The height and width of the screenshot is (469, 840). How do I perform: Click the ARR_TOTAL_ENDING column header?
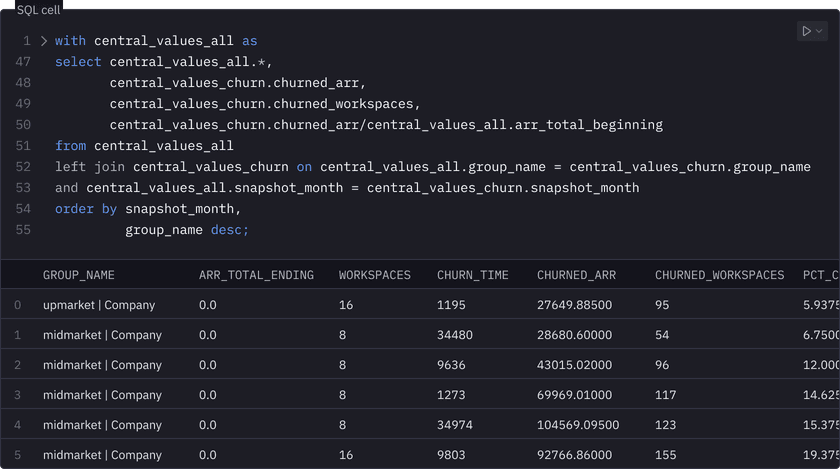pos(256,275)
